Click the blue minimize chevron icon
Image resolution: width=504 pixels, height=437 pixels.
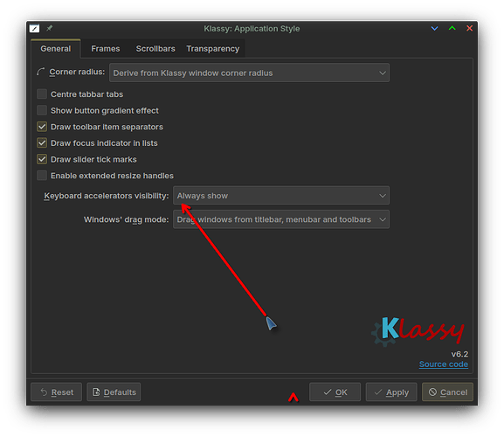tap(435, 28)
